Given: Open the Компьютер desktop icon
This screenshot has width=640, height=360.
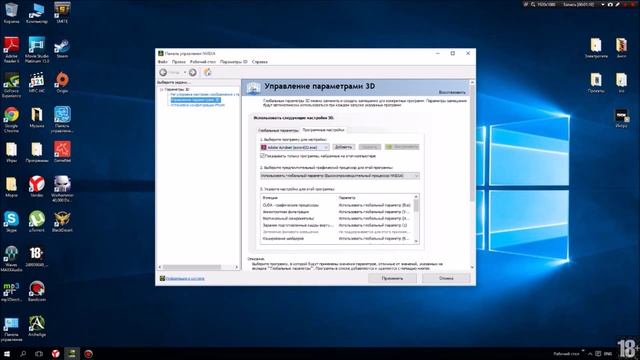Looking at the screenshot, I should pos(37,13).
